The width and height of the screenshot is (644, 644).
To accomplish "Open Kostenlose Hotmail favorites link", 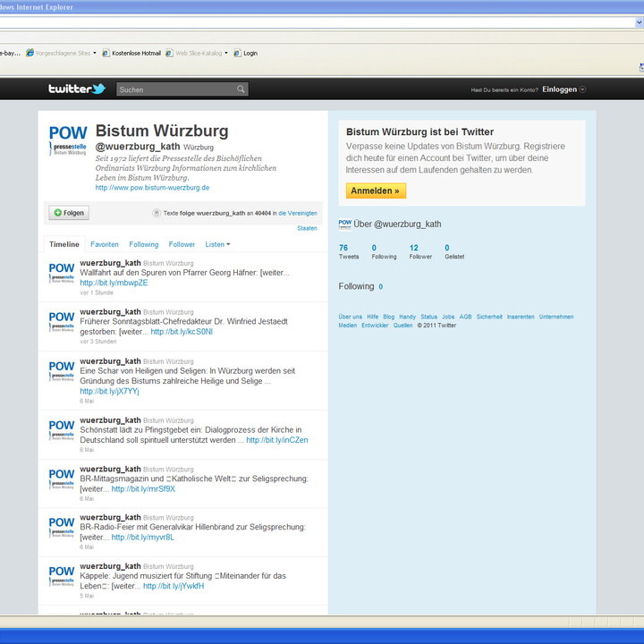I will point(131,53).
